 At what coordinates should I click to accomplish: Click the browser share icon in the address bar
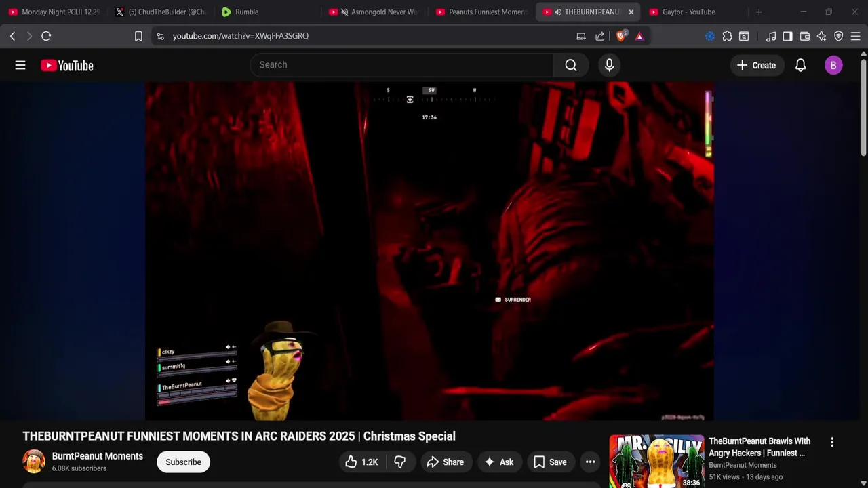600,36
